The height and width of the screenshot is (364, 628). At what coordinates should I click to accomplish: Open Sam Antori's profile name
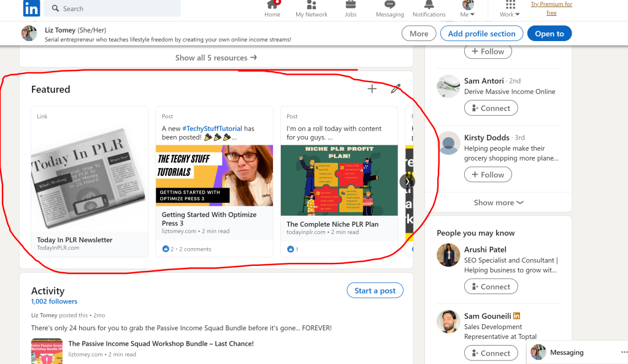pyautogui.click(x=484, y=81)
